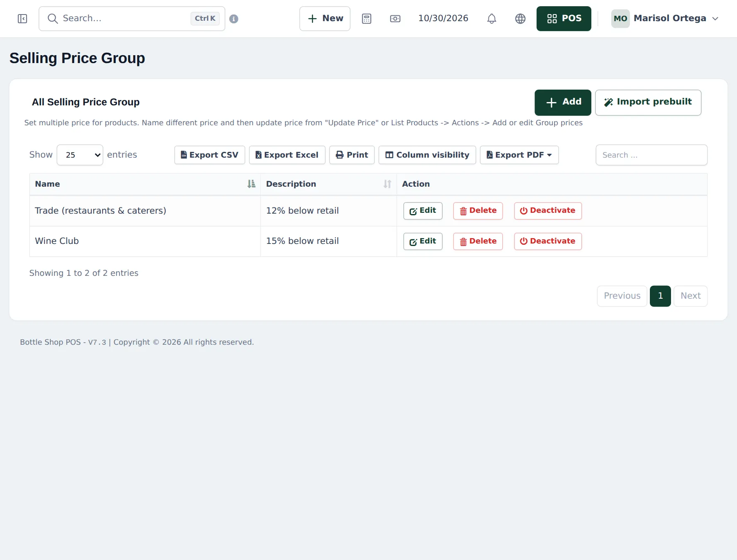This screenshot has height=560, width=737.
Task: Edit the Wine Club price group
Action: coord(423,241)
